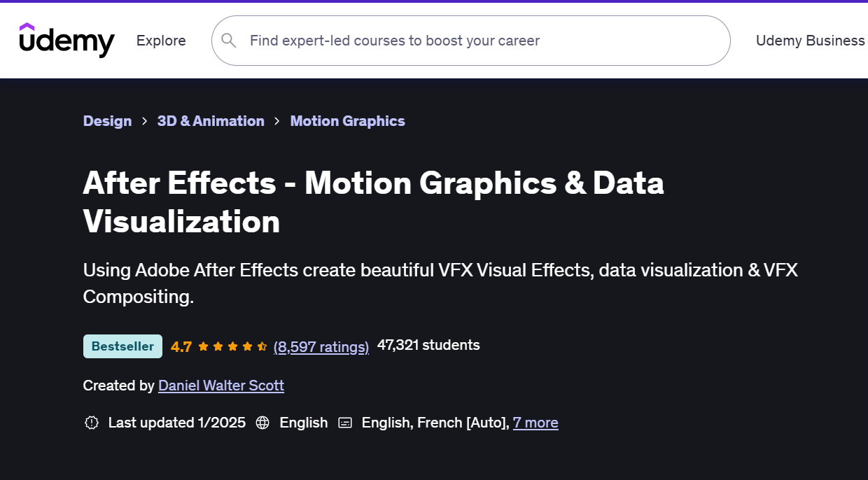Image resolution: width=868 pixels, height=480 pixels.
Task: Click the closed captions icon
Action: pos(344,423)
